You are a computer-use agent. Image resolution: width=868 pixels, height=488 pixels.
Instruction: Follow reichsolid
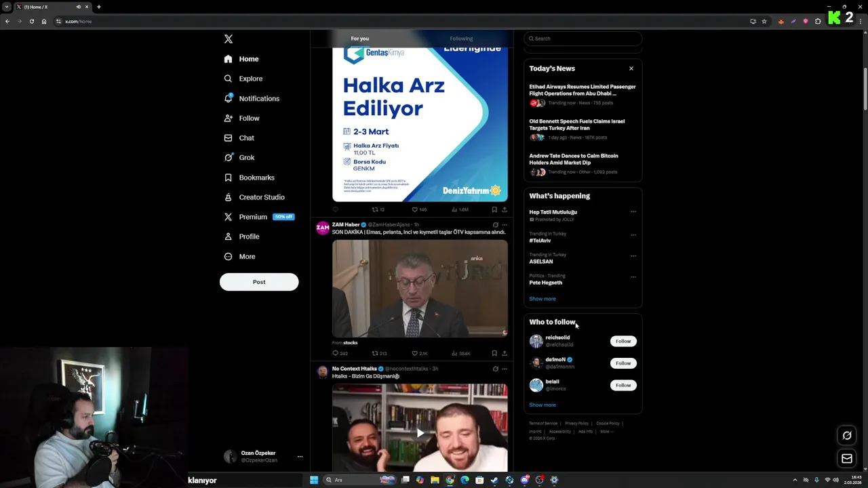[623, 341]
